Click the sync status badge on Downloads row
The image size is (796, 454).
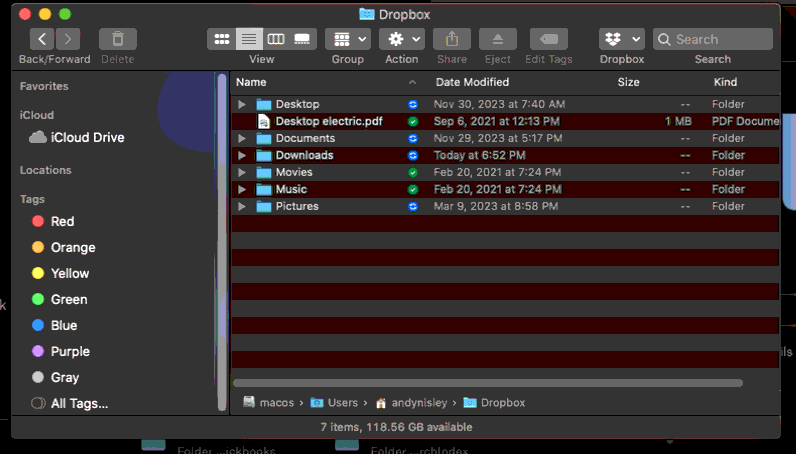(413, 155)
